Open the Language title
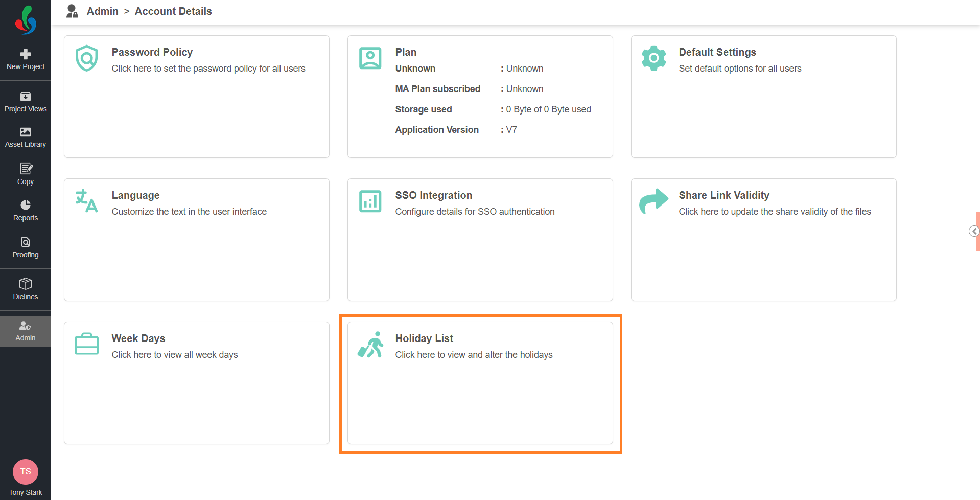This screenshot has height=500, width=980. point(136,195)
